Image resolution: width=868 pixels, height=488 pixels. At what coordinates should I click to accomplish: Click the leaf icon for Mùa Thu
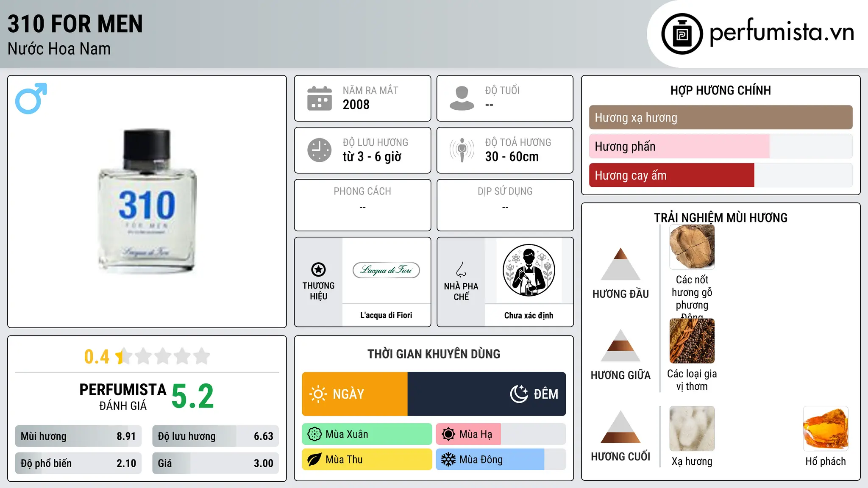(x=314, y=460)
